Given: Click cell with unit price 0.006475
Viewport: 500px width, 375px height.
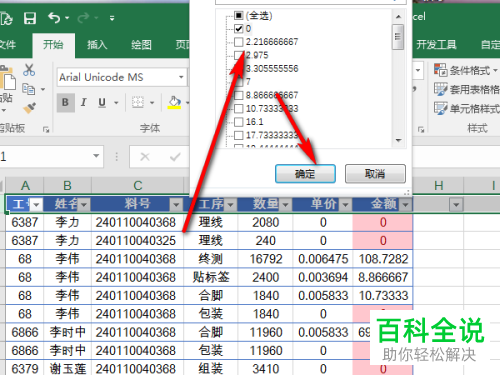Looking at the screenshot, I should point(323,259).
